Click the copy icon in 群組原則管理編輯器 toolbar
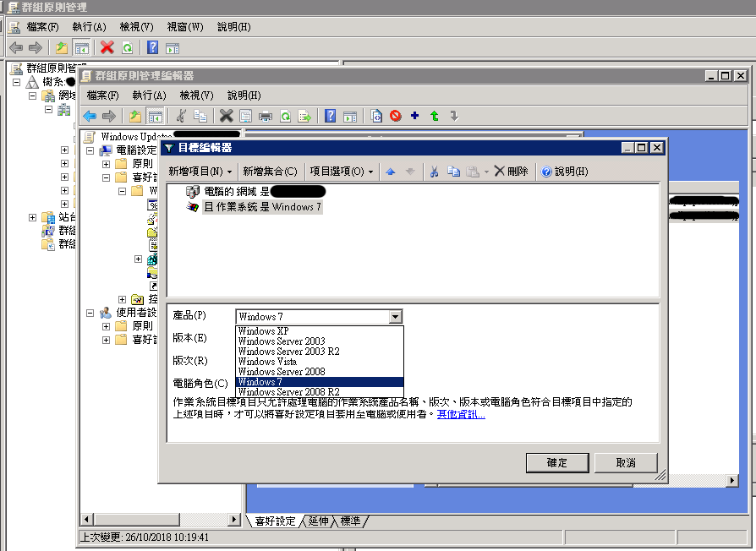The width and height of the screenshot is (756, 551). (x=200, y=116)
